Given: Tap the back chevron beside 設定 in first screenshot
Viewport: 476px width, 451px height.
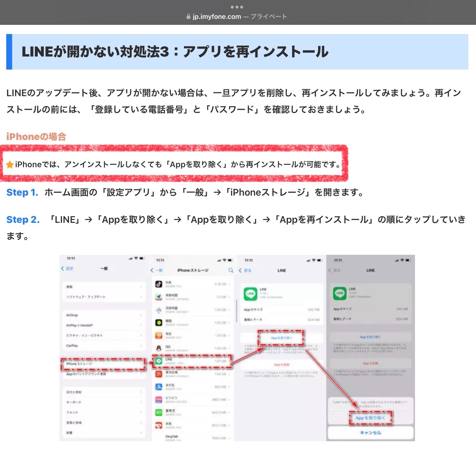Looking at the screenshot, I should click(62, 268).
